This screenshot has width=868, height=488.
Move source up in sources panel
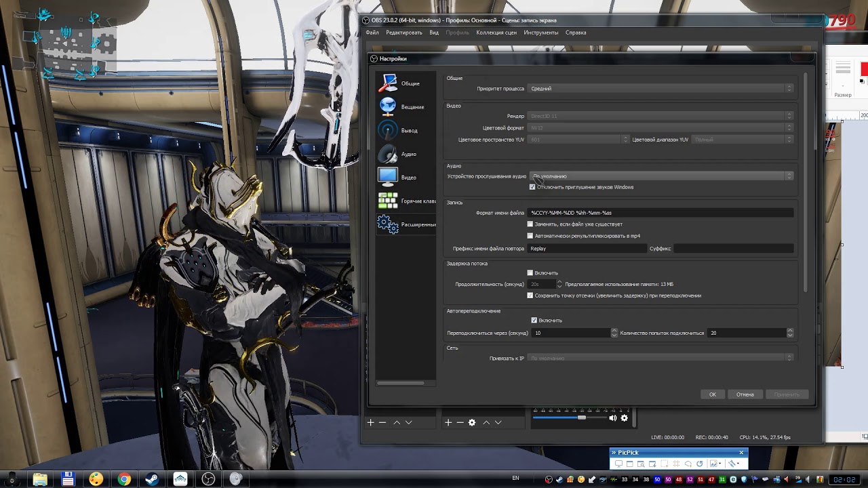click(486, 422)
